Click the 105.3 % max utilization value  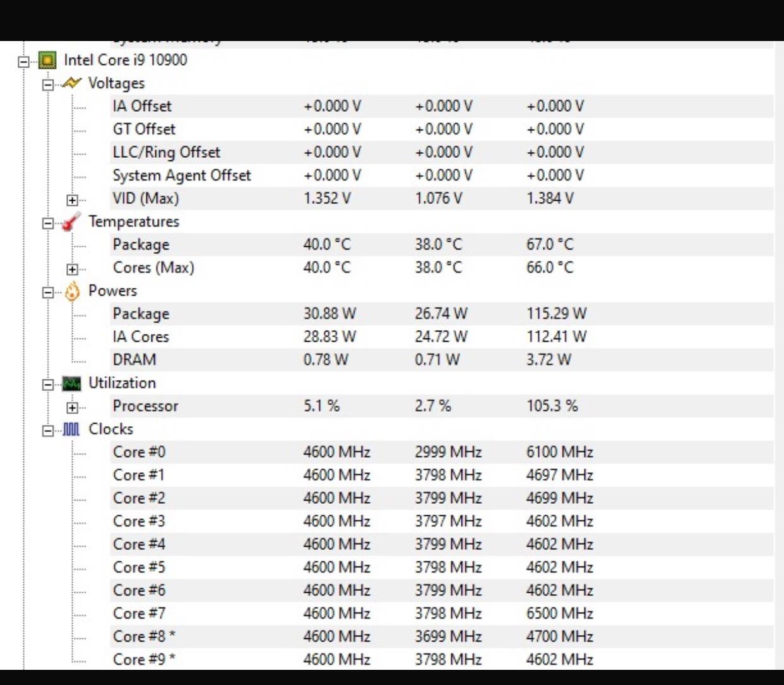pos(552,406)
